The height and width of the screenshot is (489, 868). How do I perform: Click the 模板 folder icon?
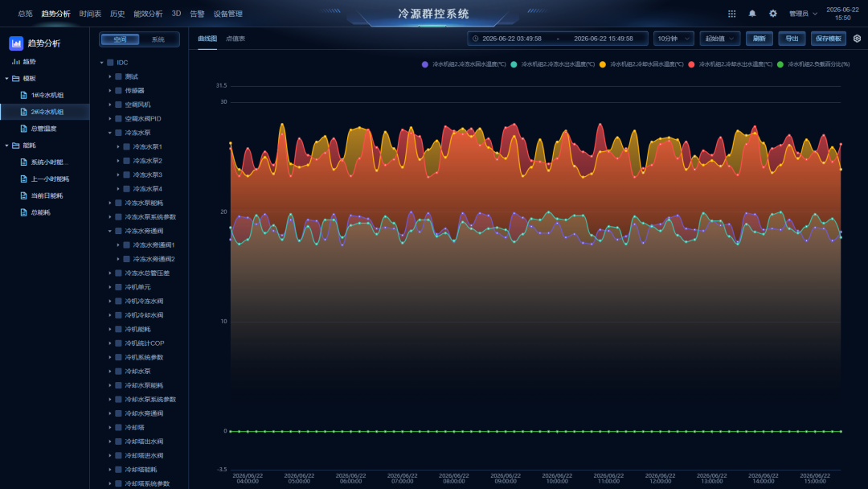pos(15,79)
